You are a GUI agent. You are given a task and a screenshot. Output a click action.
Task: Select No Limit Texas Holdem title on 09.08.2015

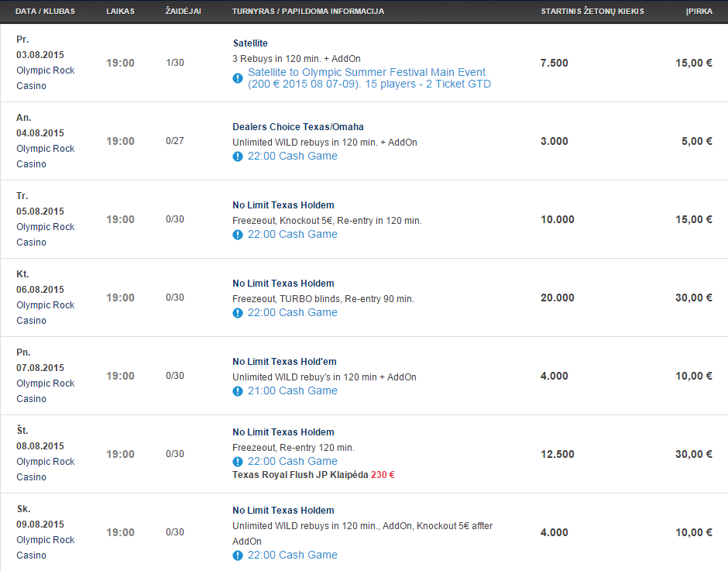[x=283, y=511]
